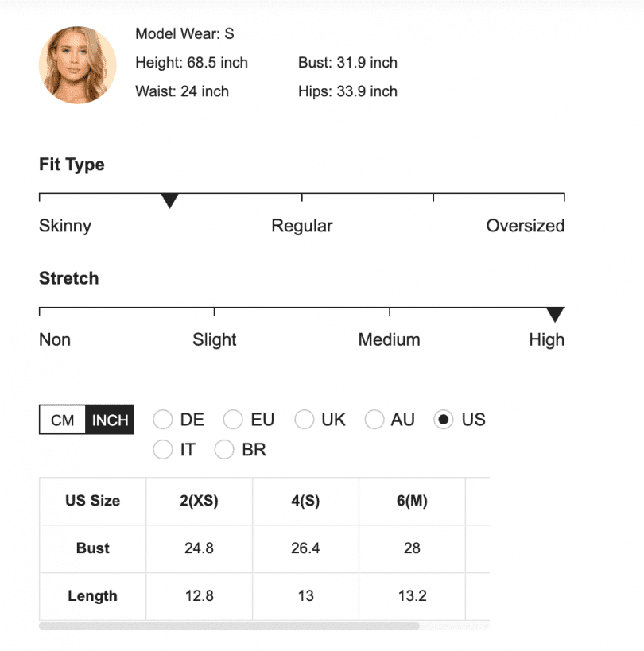Switch units to CM

point(60,420)
